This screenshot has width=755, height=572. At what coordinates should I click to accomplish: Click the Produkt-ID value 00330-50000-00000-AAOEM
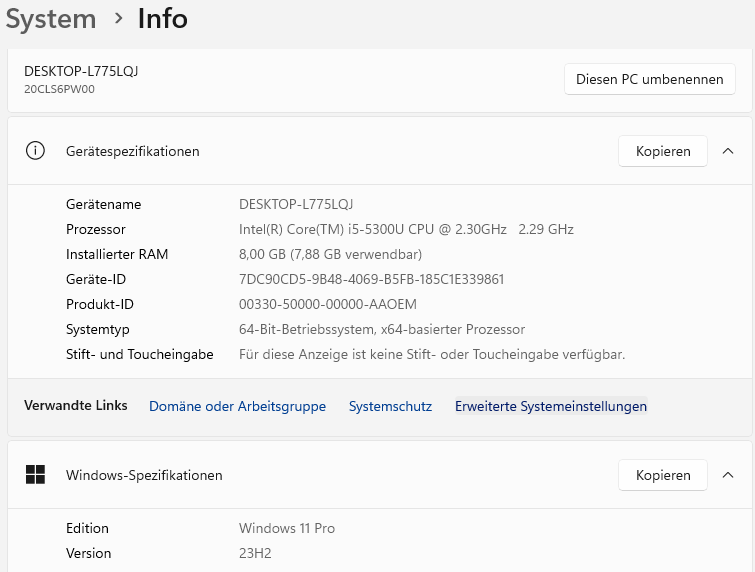tap(328, 304)
